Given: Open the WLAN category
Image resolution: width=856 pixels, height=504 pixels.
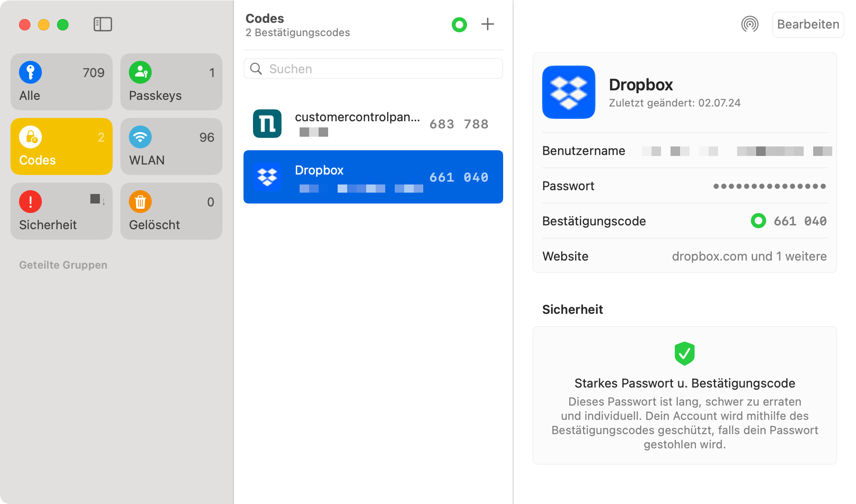Looking at the screenshot, I should click(x=171, y=146).
